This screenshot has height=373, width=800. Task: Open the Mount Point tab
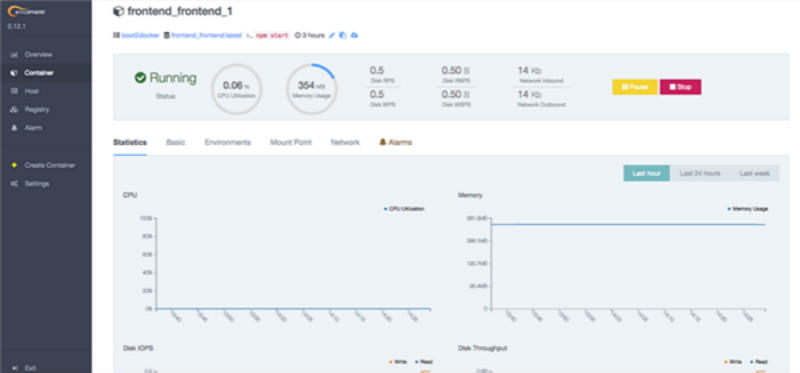click(291, 142)
